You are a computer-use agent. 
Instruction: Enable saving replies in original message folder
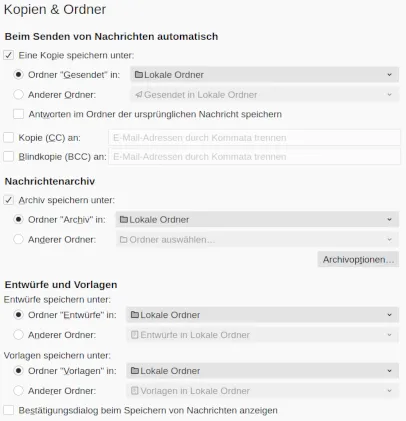pos(18,114)
